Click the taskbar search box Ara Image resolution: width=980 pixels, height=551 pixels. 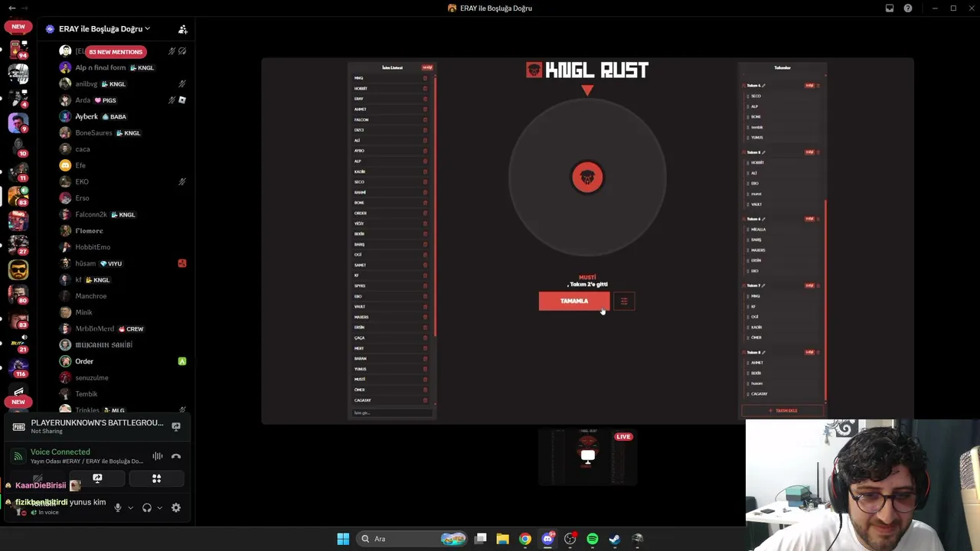(413, 539)
